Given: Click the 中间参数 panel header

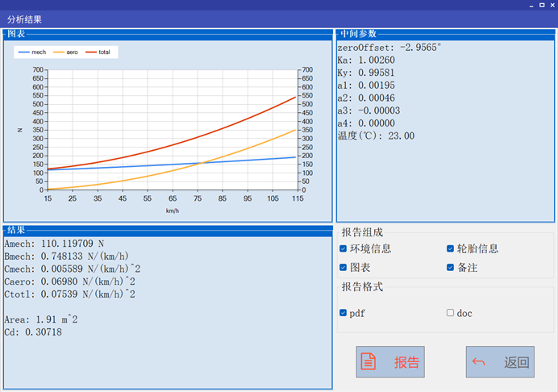Looking at the screenshot, I should (x=358, y=34).
